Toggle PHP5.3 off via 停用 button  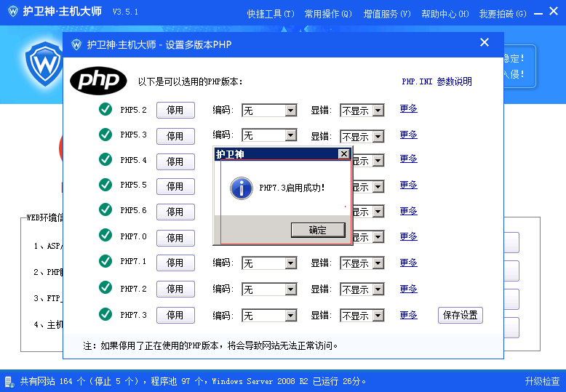pyautogui.click(x=175, y=136)
